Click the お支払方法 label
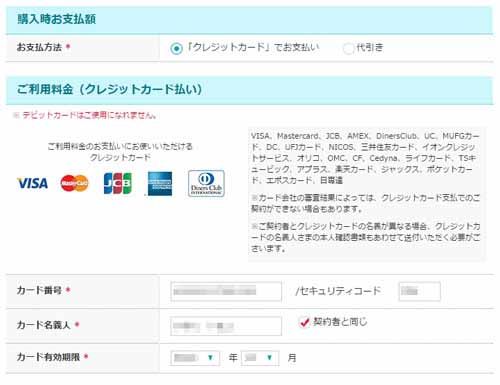The height and width of the screenshot is (385, 500). point(39,47)
